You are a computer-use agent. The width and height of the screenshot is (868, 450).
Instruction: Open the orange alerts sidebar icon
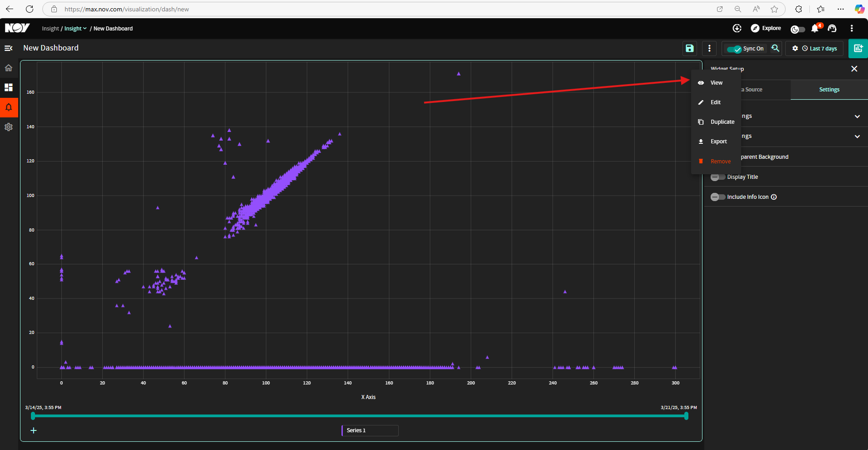tap(9, 107)
